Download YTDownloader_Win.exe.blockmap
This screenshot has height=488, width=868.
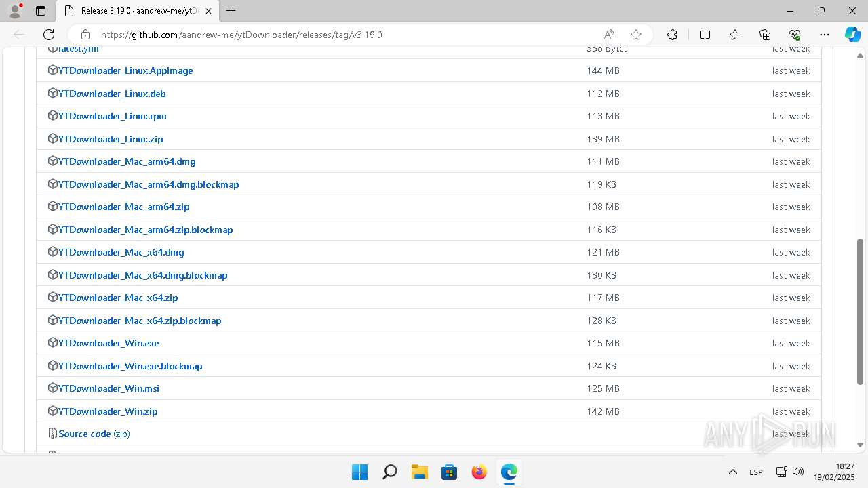click(130, 366)
